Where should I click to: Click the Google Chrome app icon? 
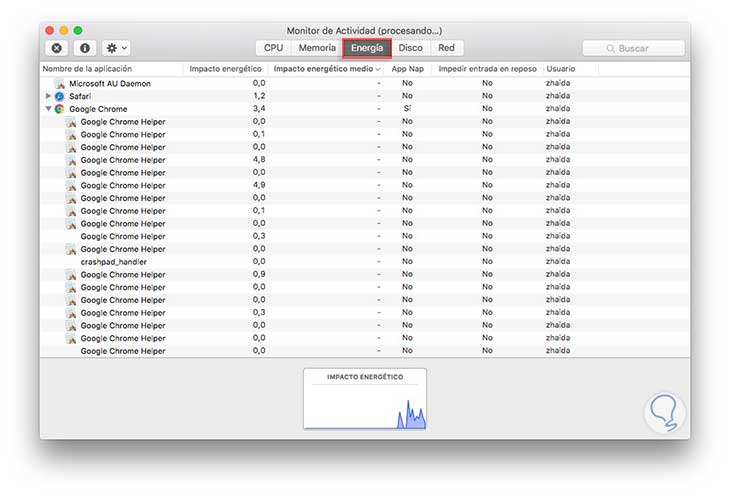point(60,109)
